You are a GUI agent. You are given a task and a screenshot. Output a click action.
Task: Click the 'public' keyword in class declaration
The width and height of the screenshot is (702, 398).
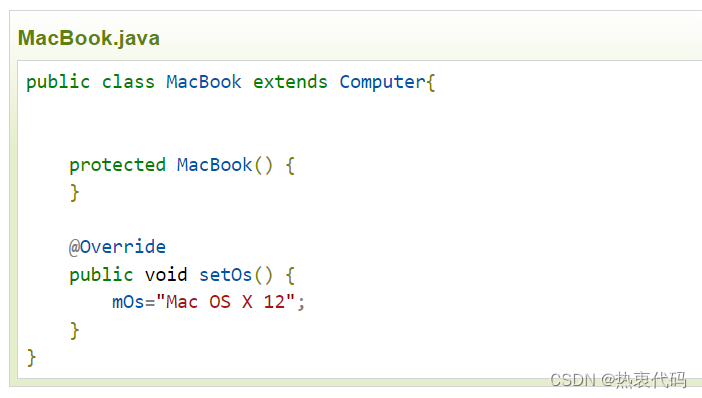point(58,82)
